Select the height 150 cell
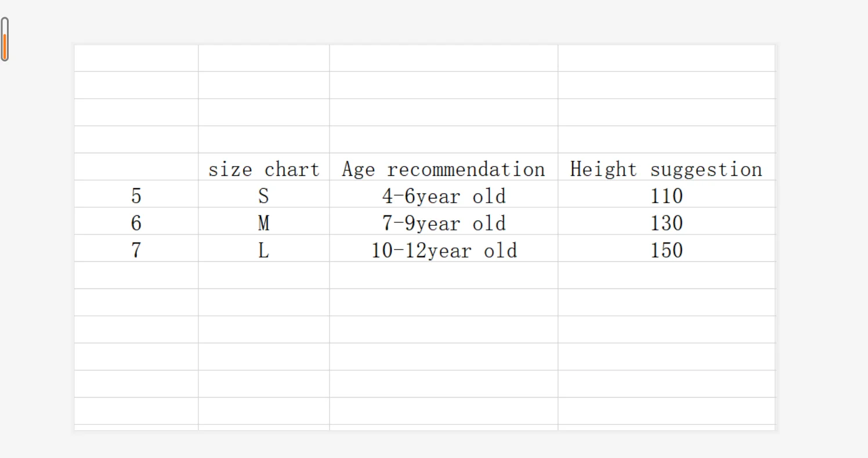This screenshot has height=458, width=868. (667, 248)
